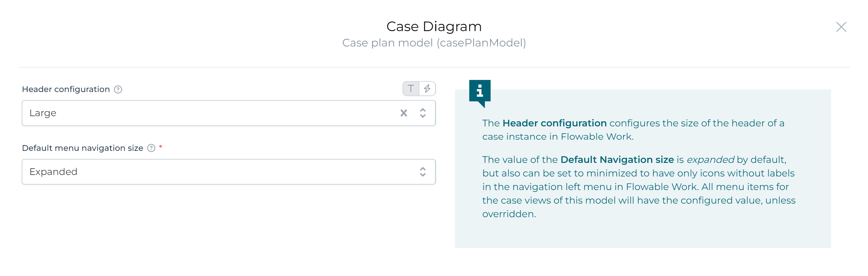Click help icon next to Header configuration
The height and width of the screenshot is (276, 868).
pos(118,90)
